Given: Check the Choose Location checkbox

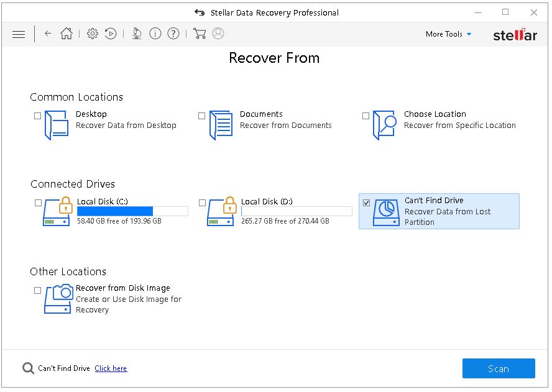Looking at the screenshot, I should point(366,116).
